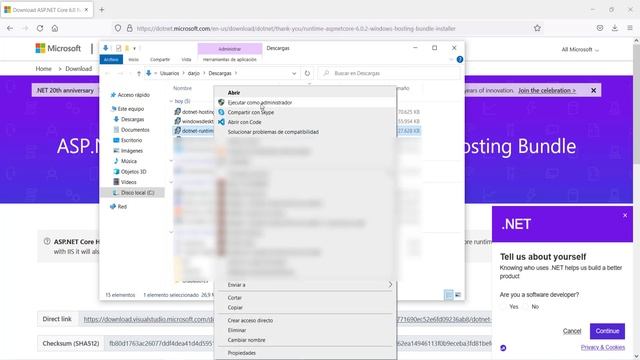Viewport: 640px width, 360px height.
Task: Open address bar history dropdown in Explorer
Action: click(x=294, y=73)
